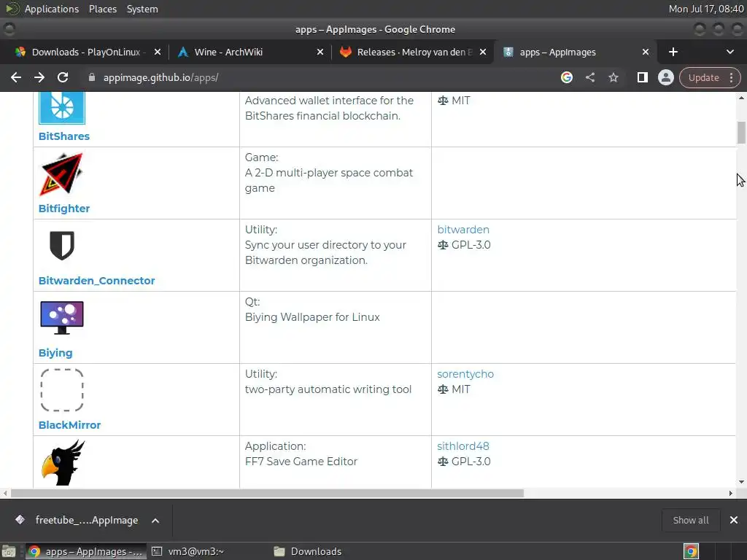Visit the bitwarden author link
Image resolution: width=747 pixels, height=560 pixels.
pyautogui.click(x=463, y=230)
